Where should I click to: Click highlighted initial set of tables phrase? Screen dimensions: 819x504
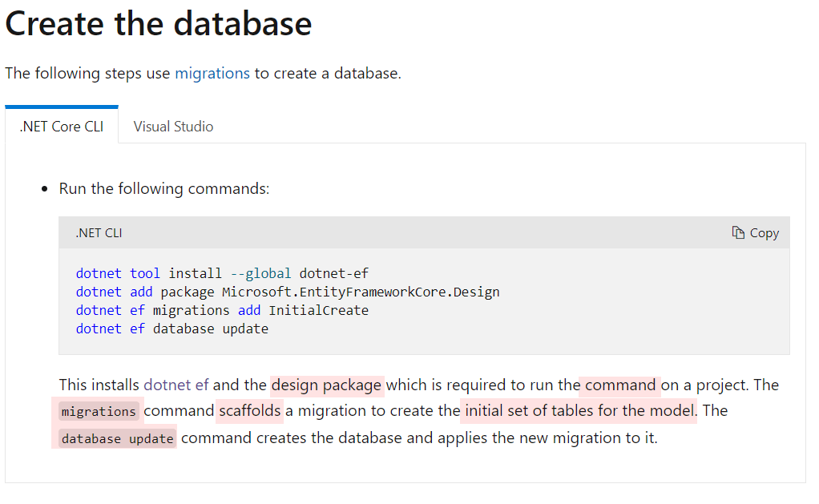(x=579, y=410)
